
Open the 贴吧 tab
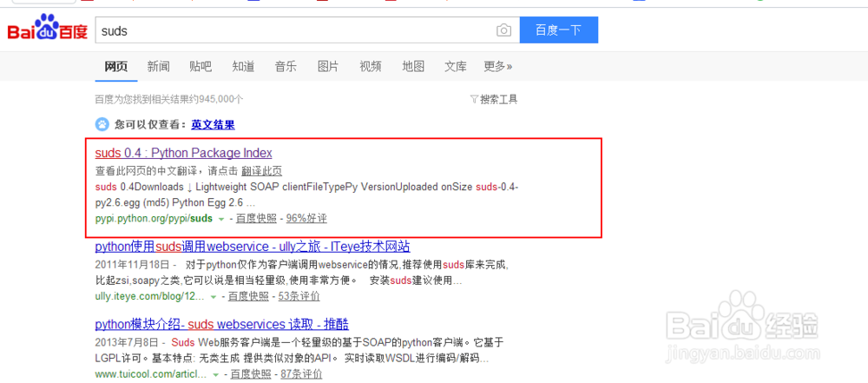pyautogui.click(x=201, y=67)
